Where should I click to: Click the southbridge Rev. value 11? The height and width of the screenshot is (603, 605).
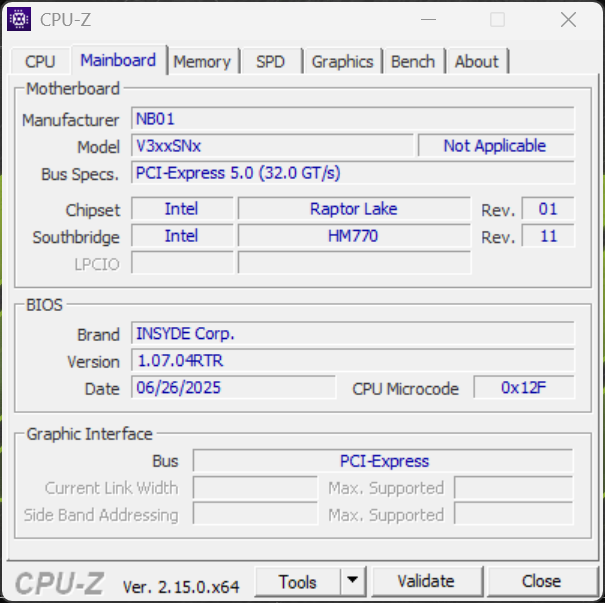pyautogui.click(x=548, y=236)
